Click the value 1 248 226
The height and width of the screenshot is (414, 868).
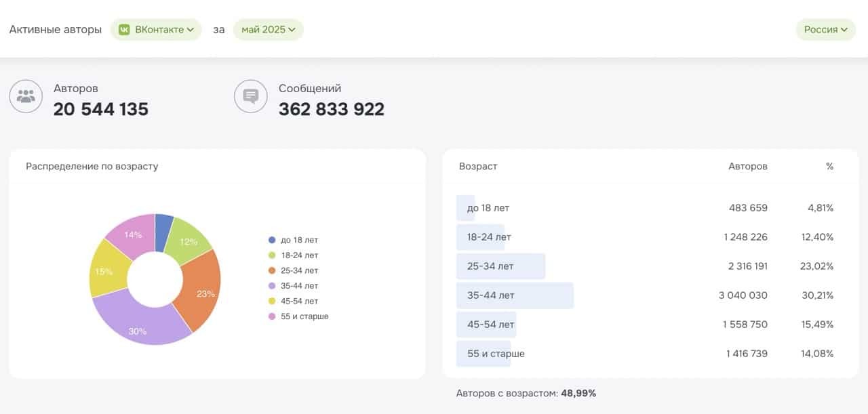click(x=745, y=237)
